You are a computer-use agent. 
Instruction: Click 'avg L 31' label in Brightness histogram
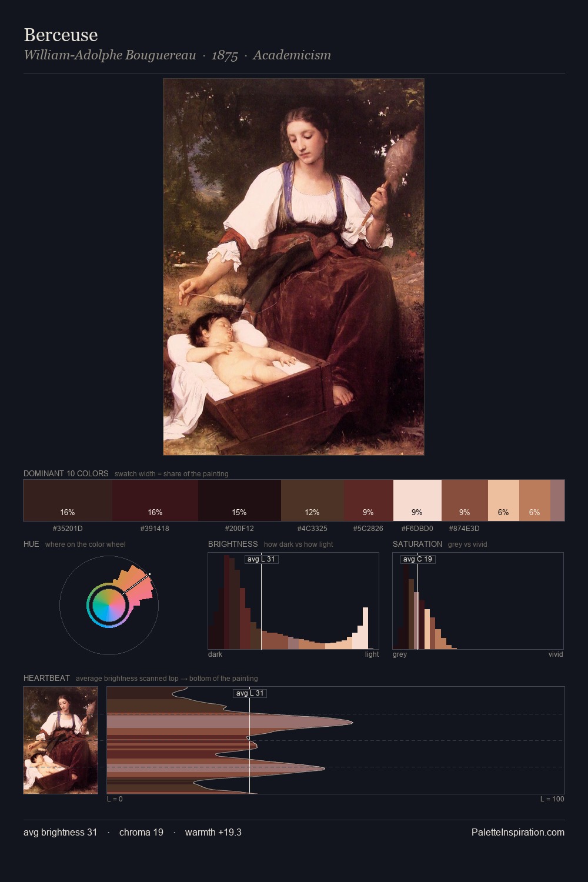pos(261,559)
